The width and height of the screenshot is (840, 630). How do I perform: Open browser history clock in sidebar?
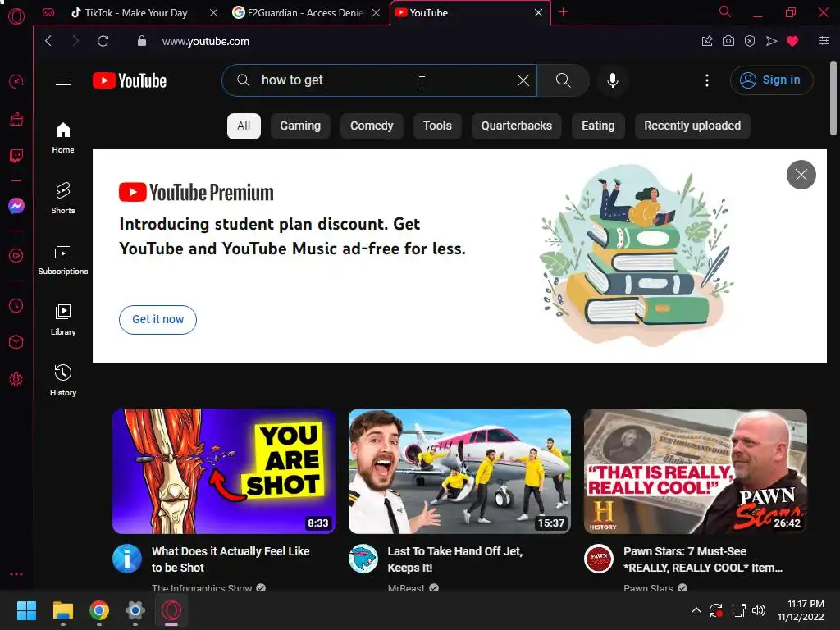coord(16,305)
